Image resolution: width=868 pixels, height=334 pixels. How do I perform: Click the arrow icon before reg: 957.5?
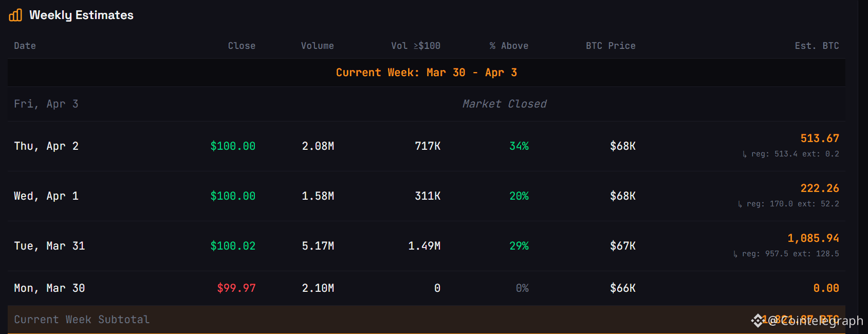pos(735,254)
